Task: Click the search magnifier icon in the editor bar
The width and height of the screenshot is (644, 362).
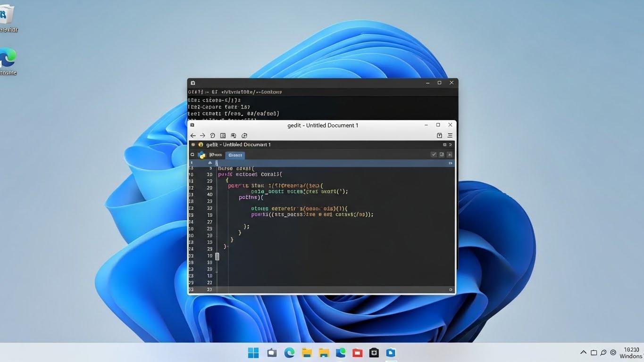Action: [x=192, y=155]
